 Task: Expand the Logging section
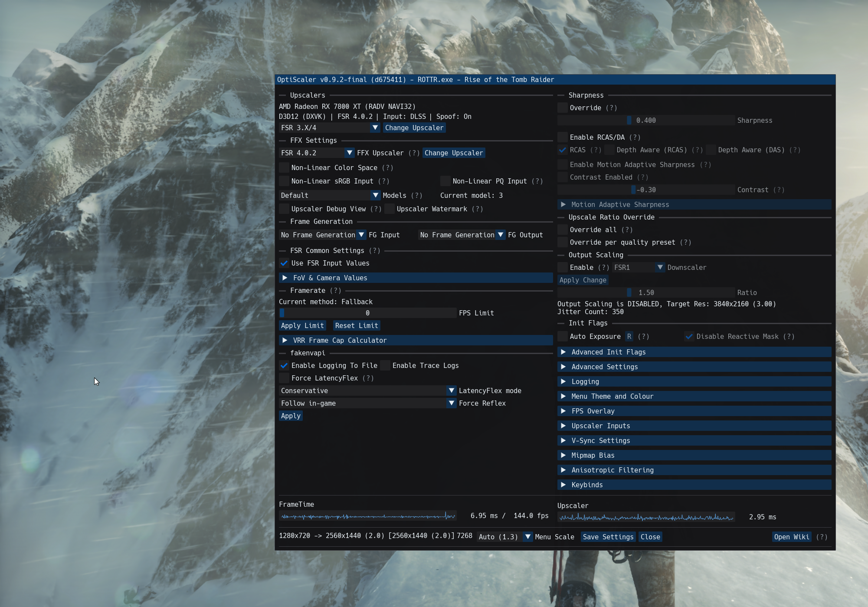click(694, 381)
